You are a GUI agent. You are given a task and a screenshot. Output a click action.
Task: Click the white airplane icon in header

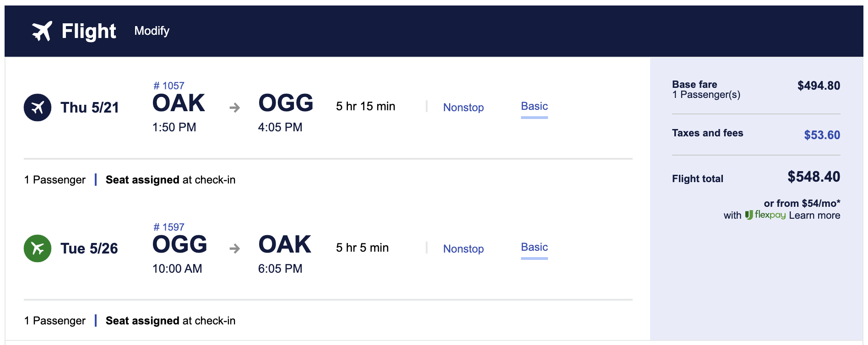tap(42, 31)
